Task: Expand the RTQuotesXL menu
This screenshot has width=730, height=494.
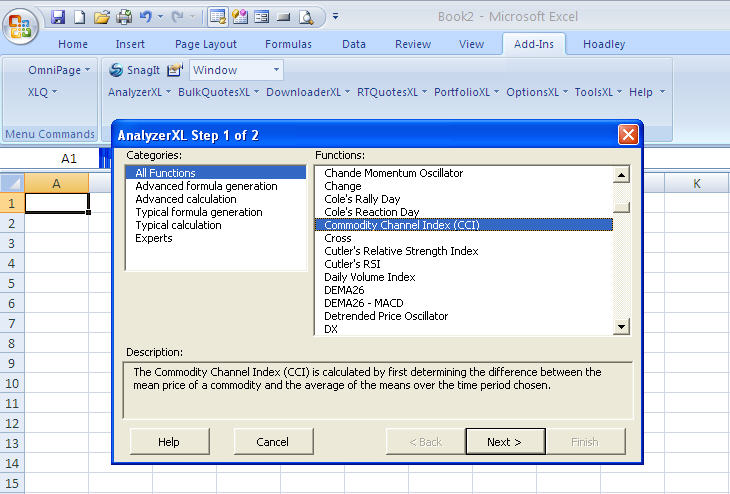Action: pos(392,92)
